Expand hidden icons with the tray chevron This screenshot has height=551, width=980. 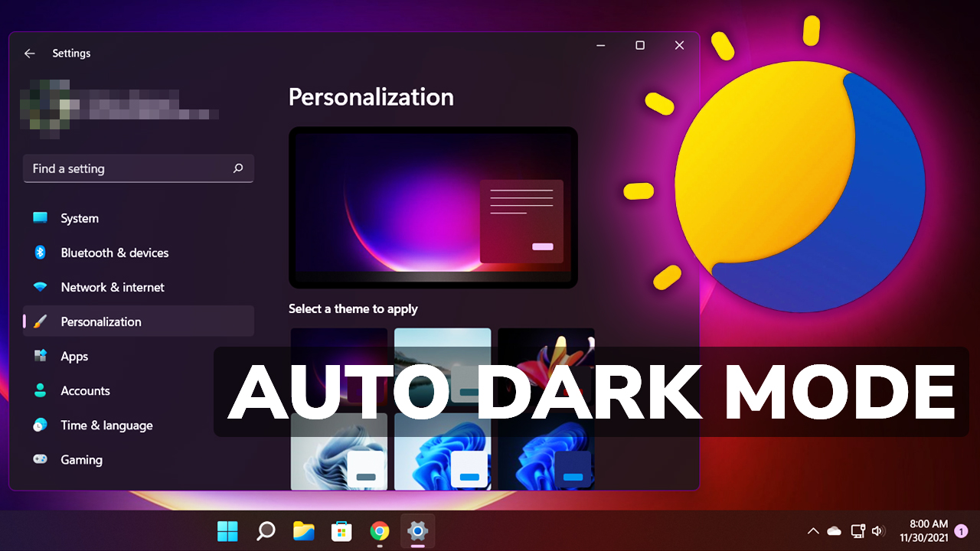point(812,530)
